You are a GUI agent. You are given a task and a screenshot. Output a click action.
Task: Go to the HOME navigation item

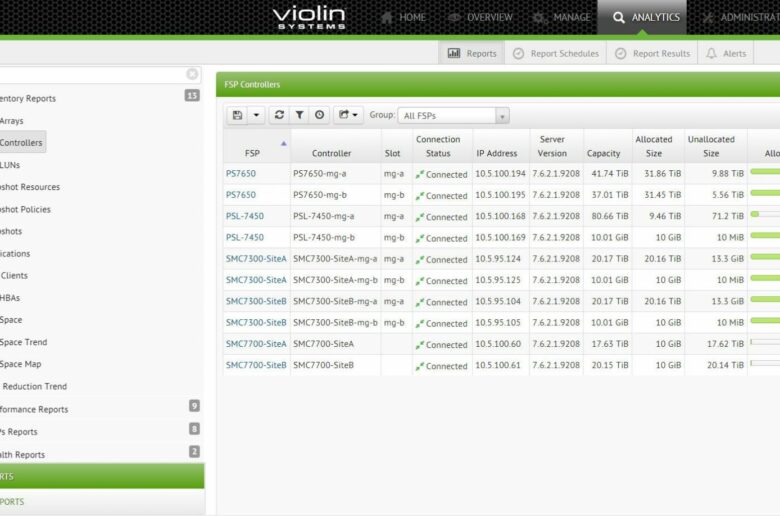click(403, 17)
